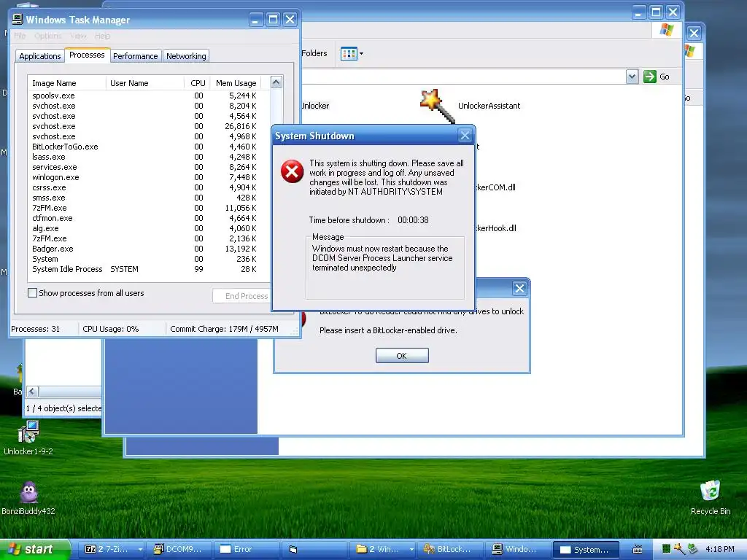
Task: Select the spoolsv.exe process row
Action: click(x=144, y=96)
